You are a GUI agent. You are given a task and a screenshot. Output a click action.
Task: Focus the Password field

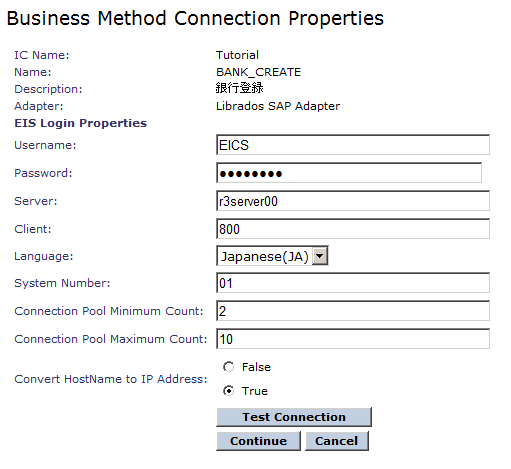[349, 173]
